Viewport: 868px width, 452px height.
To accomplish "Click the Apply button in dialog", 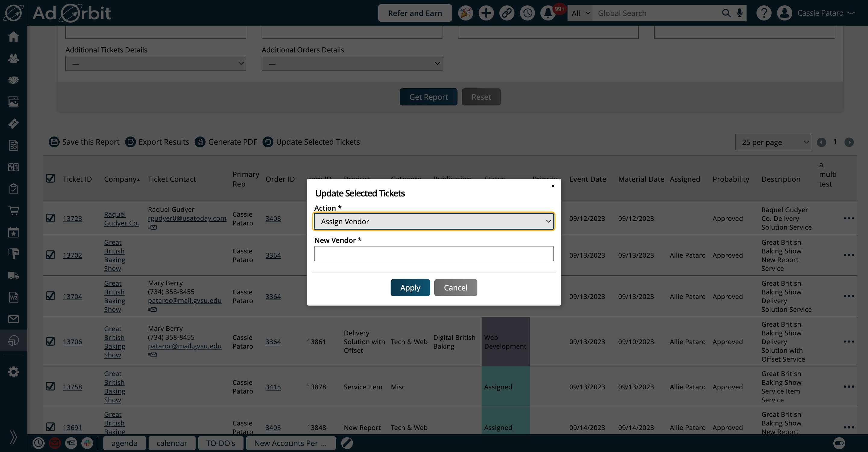I will (x=410, y=288).
